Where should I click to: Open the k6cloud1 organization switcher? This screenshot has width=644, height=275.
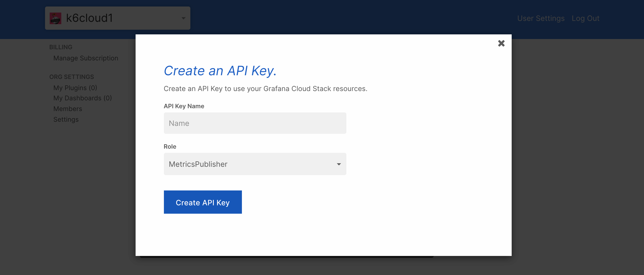pyautogui.click(x=117, y=18)
